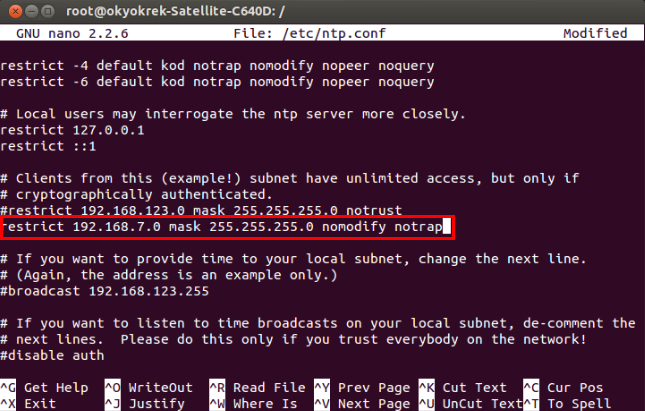Click the comment about Local users interrogating
The height and width of the screenshot is (411, 645).
[233, 114]
